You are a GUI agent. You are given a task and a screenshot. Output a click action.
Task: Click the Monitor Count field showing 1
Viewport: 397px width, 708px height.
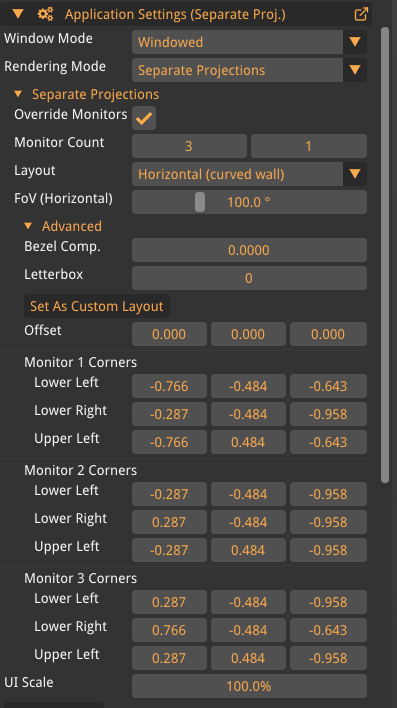tap(308, 146)
